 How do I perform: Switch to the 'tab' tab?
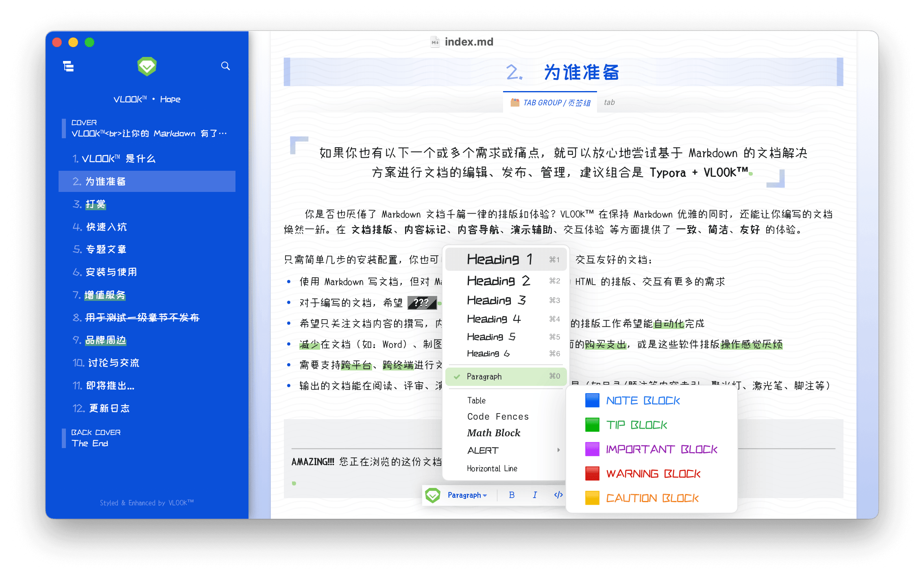pos(609,102)
